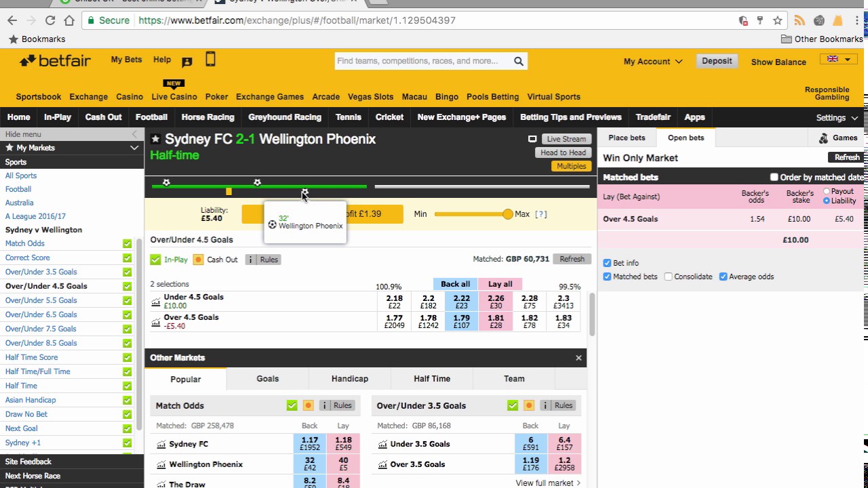The width and height of the screenshot is (868, 488).
Task: Open Horse Racing in the navigation bar
Action: click(x=208, y=117)
